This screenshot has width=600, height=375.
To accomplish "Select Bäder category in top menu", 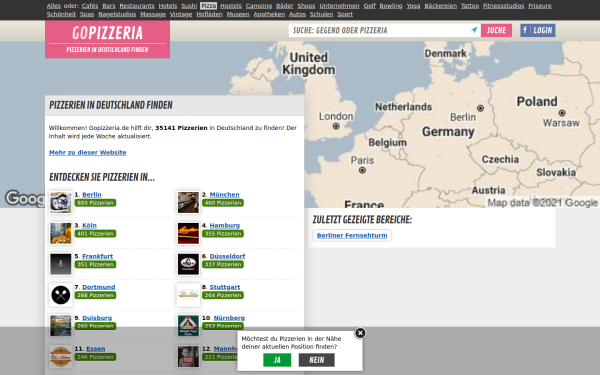I will click(x=285, y=6).
